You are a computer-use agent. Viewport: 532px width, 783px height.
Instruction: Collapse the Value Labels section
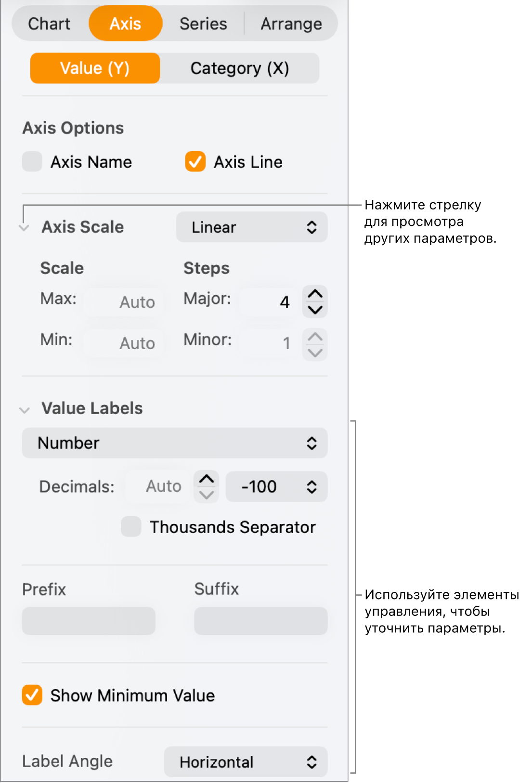click(x=24, y=410)
